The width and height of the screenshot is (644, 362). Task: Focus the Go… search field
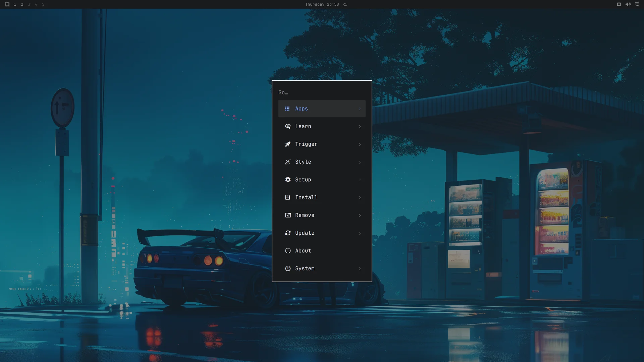[322, 93]
